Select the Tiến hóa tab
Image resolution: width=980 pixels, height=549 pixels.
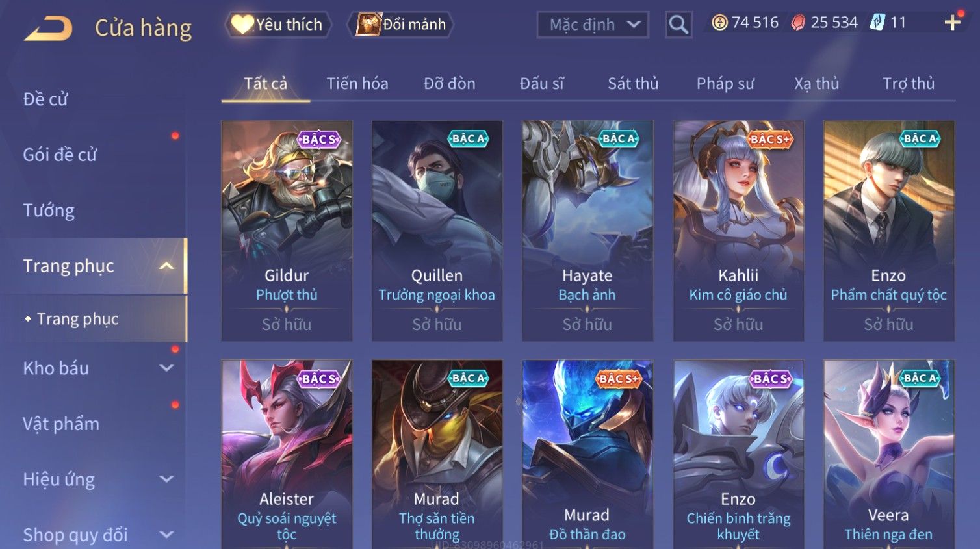(357, 83)
